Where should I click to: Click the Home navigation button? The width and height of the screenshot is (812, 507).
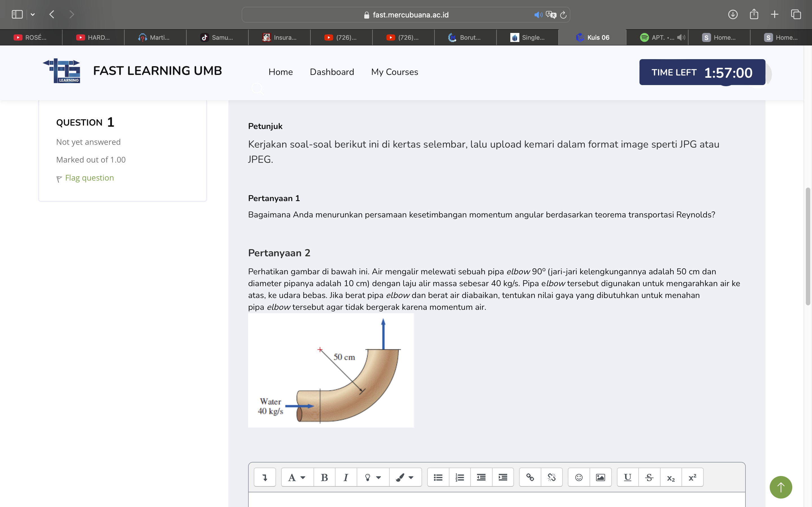tap(281, 71)
